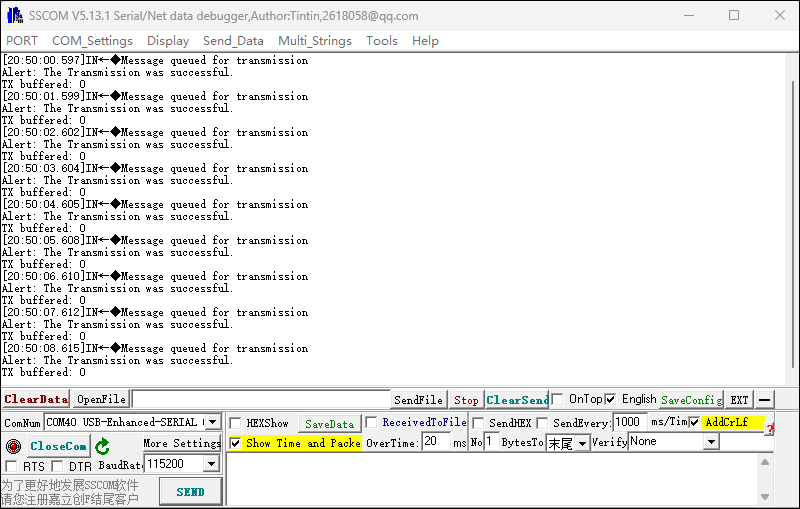800x509 pixels.
Task: Toggle the AddCrLf checkbox
Action: [x=694, y=422]
